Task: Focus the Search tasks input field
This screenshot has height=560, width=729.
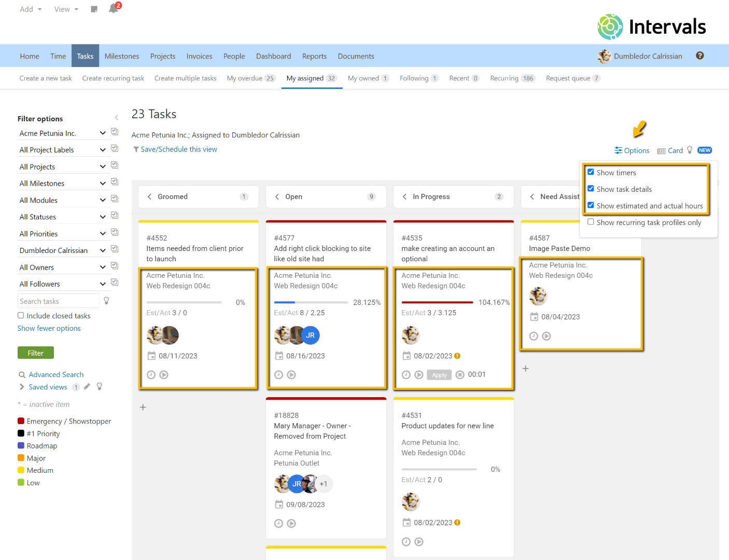Action: (58, 301)
